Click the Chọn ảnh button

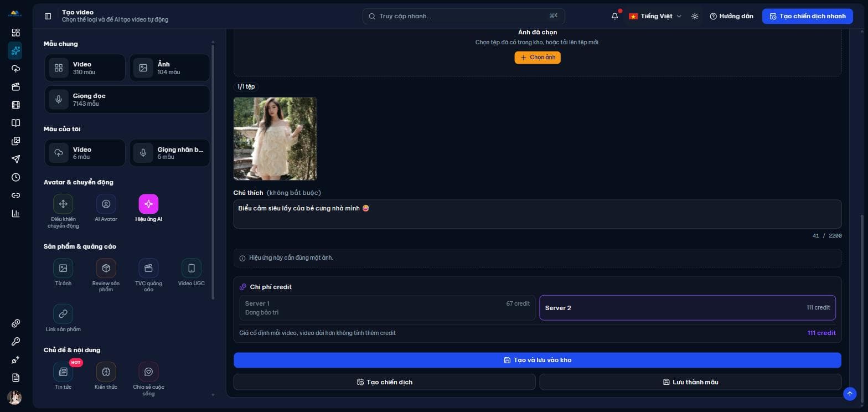pos(538,58)
